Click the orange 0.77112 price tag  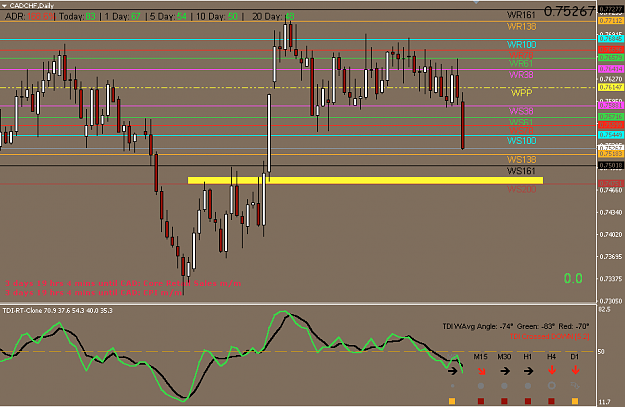[x=611, y=21]
